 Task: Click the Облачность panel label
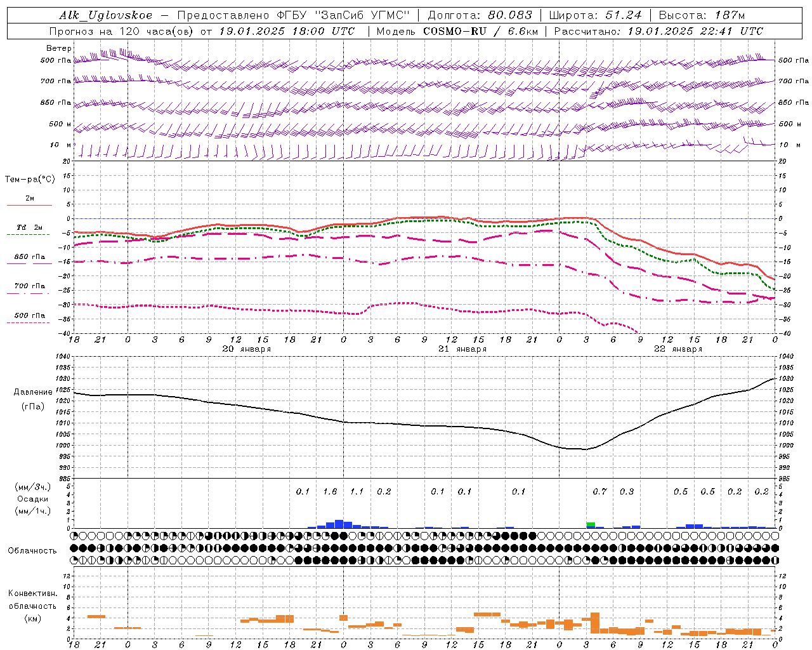(x=32, y=551)
